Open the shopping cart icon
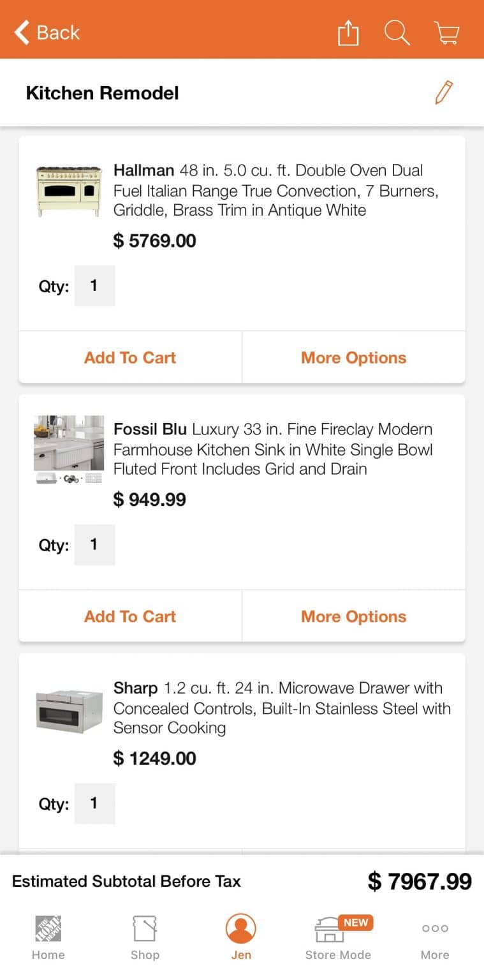The width and height of the screenshot is (484, 980). click(446, 33)
